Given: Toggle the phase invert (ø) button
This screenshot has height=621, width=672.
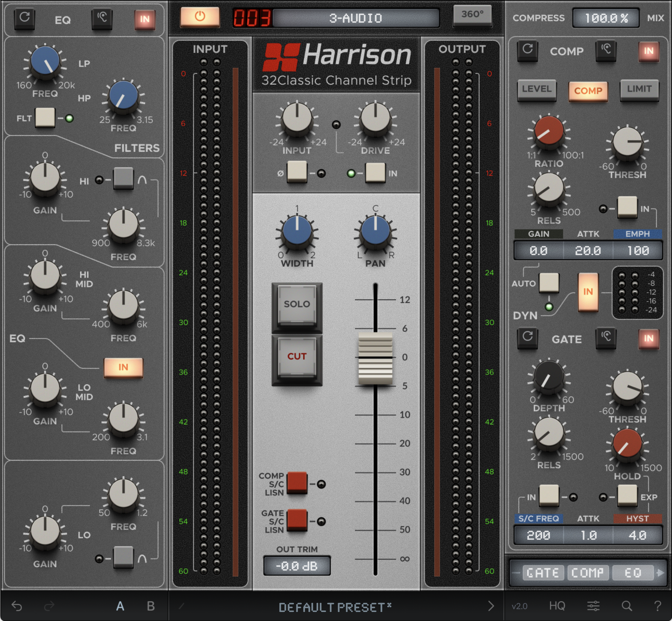Looking at the screenshot, I should tap(297, 172).
